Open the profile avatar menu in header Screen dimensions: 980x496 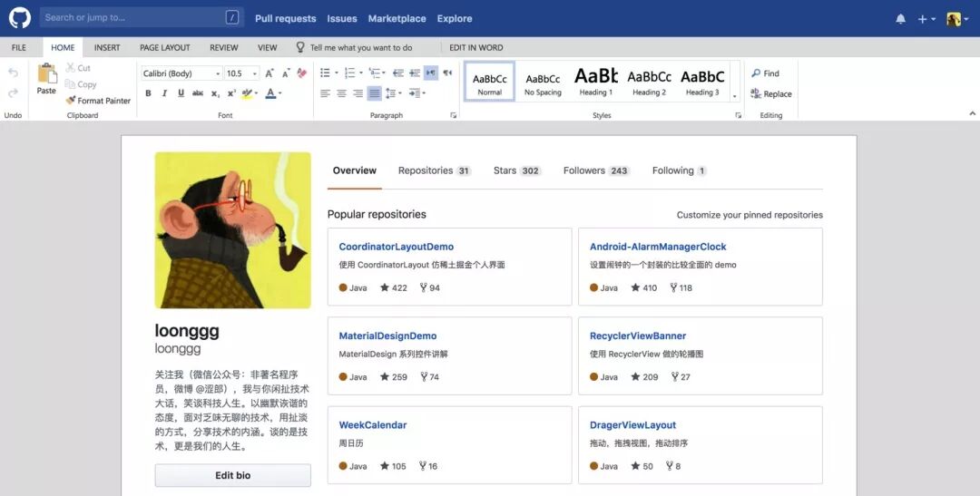(x=957, y=19)
